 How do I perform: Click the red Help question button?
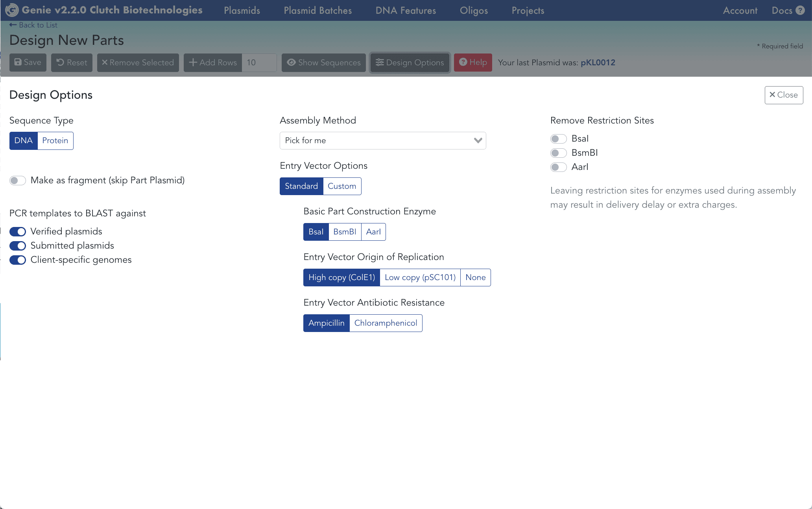tap(473, 63)
